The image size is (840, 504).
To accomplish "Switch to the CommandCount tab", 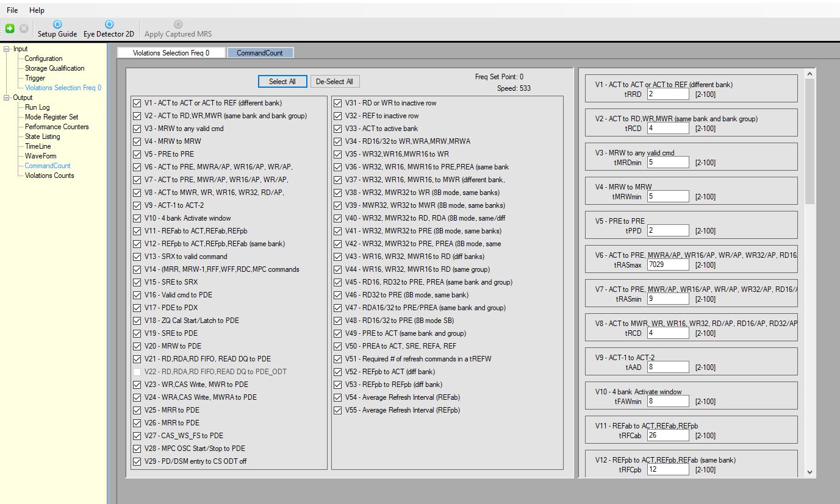I will pos(260,53).
